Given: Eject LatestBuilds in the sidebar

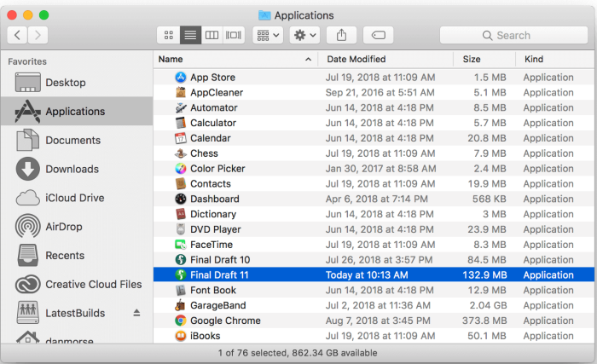Looking at the screenshot, I should pyautogui.click(x=136, y=313).
